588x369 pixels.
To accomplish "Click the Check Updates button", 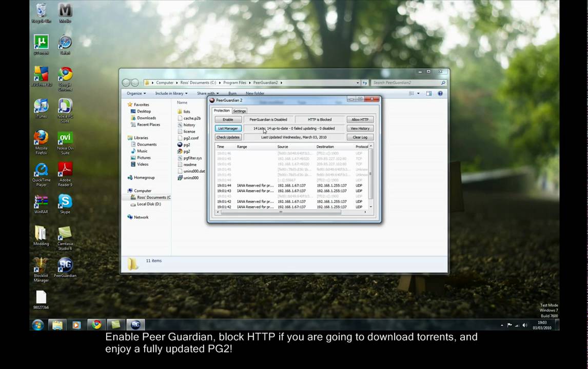I will click(228, 137).
